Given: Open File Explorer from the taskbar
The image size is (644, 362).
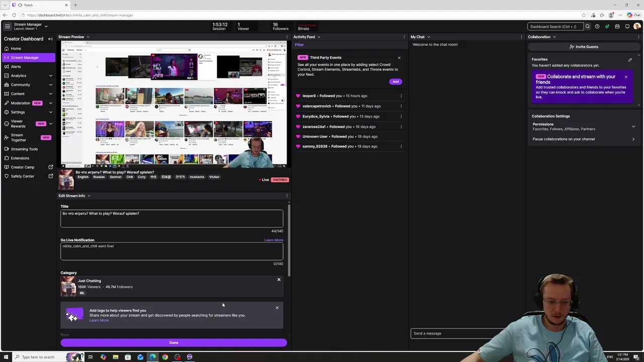Looking at the screenshot, I should pos(115,357).
